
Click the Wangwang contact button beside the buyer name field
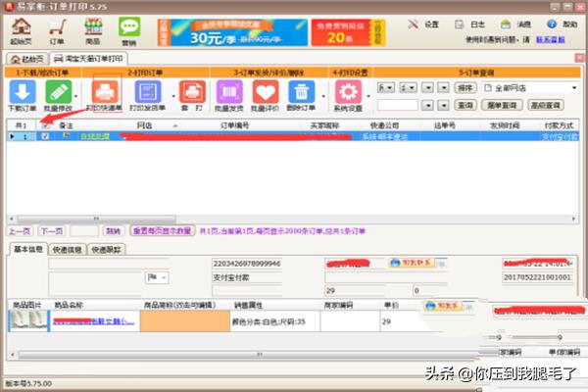click(x=413, y=263)
